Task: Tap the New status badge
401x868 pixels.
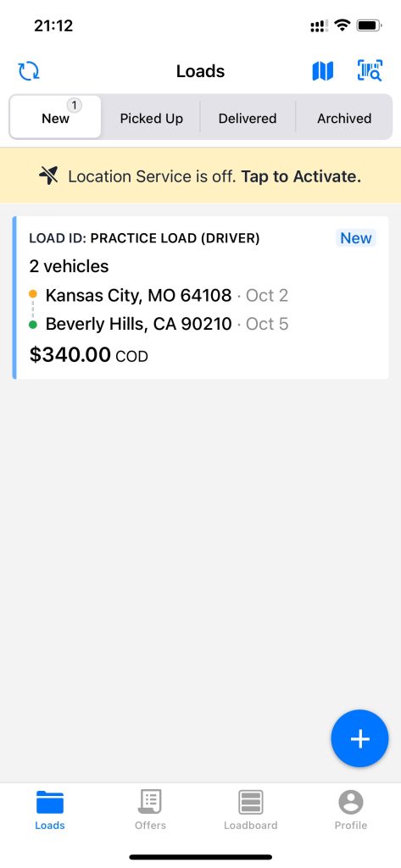Action: pyautogui.click(x=355, y=238)
